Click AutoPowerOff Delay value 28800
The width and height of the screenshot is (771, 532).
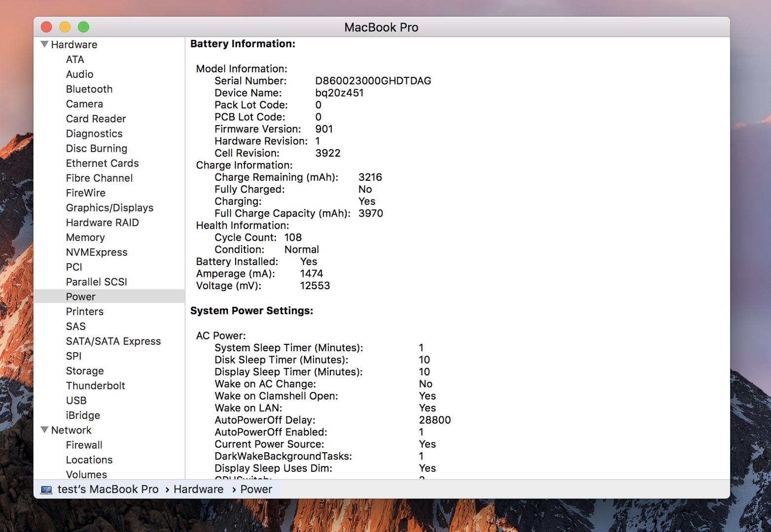tap(435, 420)
